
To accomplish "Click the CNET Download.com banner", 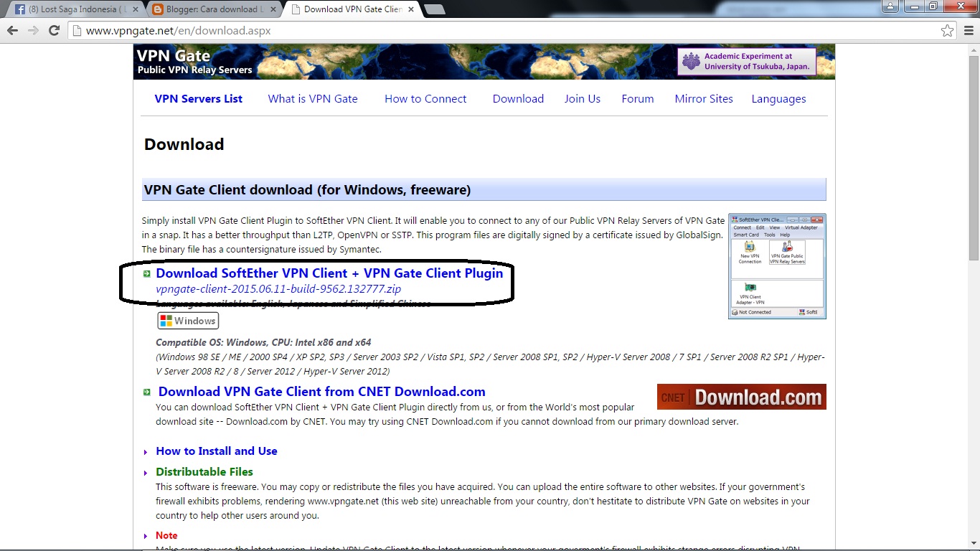I will click(x=741, y=397).
